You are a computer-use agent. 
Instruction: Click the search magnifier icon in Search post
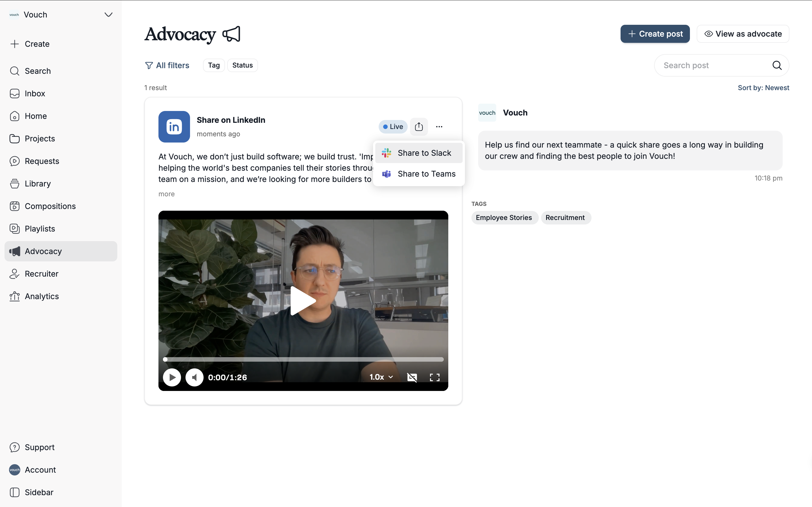click(777, 65)
